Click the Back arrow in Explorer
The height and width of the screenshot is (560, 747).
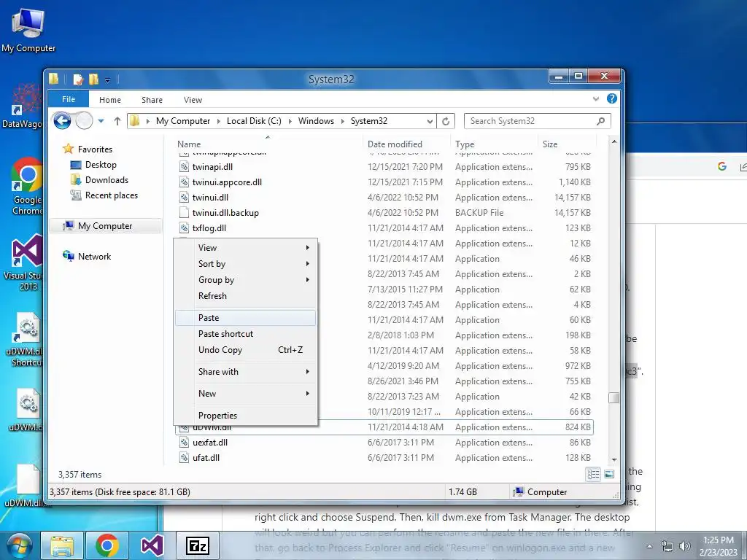click(x=62, y=121)
